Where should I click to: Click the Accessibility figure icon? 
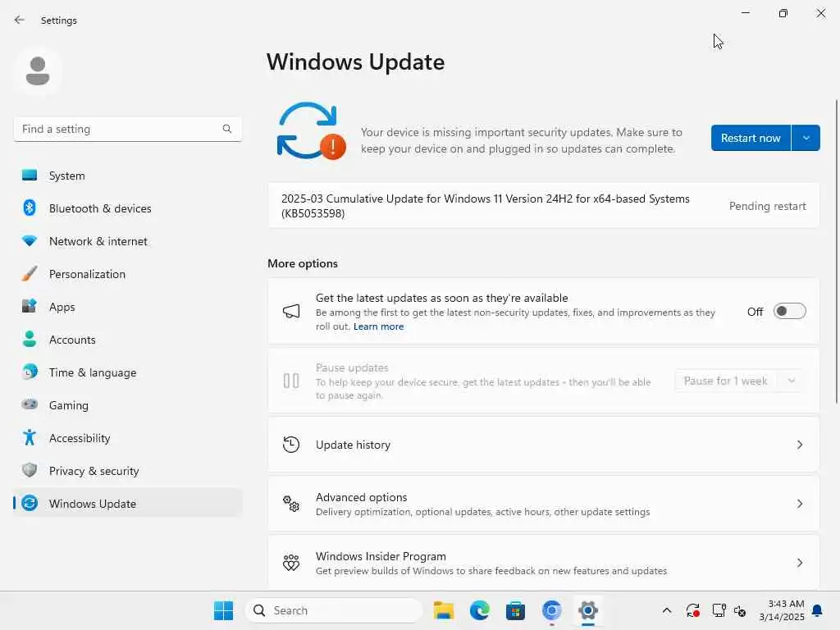click(30, 438)
